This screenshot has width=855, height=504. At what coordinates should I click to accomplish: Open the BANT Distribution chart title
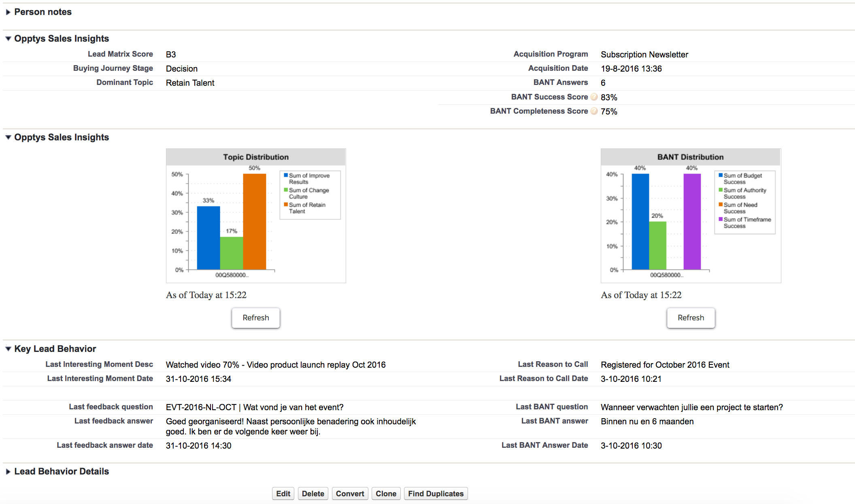pyautogui.click(x=690, y=157)
